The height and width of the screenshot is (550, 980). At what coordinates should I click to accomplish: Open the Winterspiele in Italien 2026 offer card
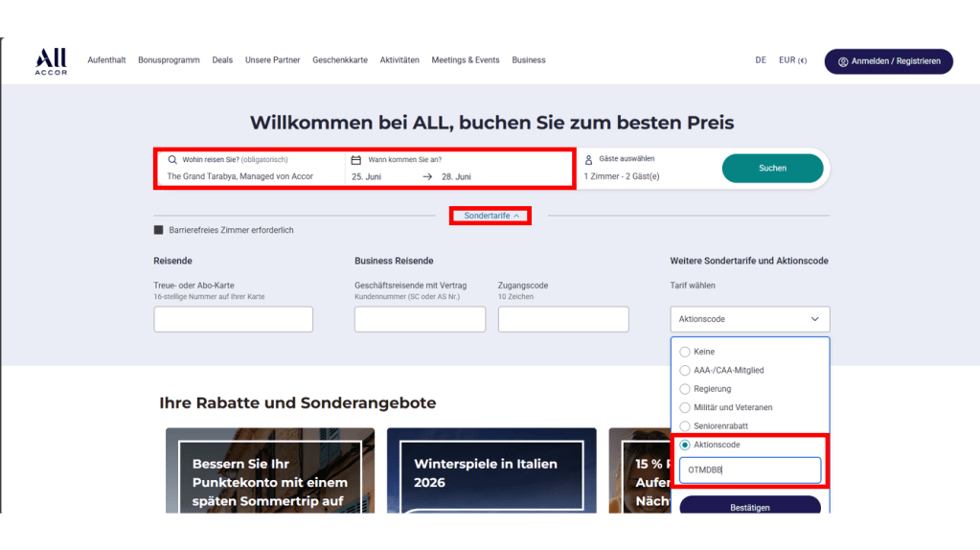pyautogui.click(x=491, y=471)
